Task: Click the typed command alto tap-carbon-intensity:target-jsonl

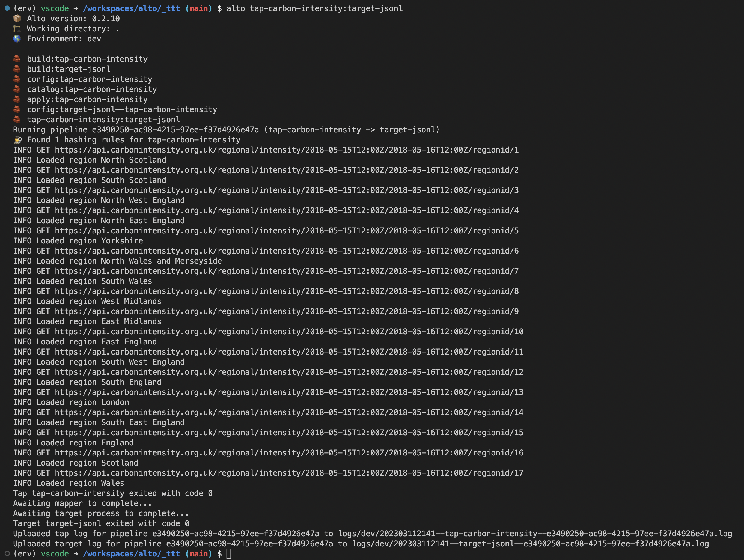Action: pos(314,8)
